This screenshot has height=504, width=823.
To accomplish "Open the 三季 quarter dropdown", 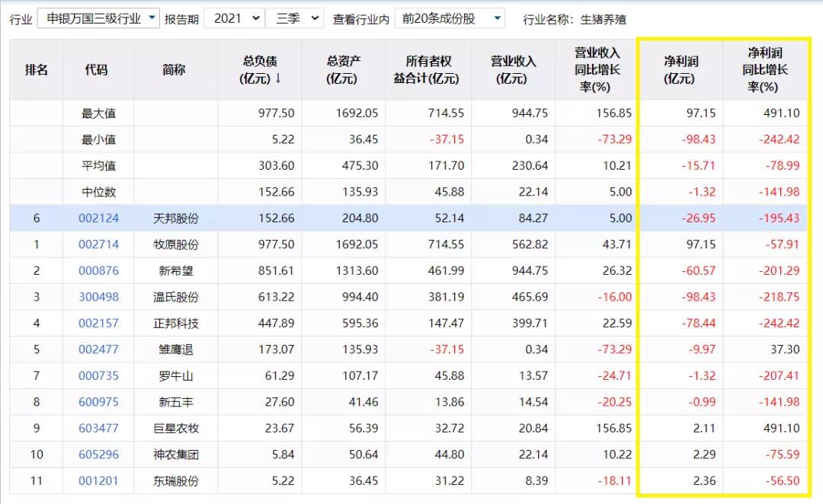I will [294, 18].
